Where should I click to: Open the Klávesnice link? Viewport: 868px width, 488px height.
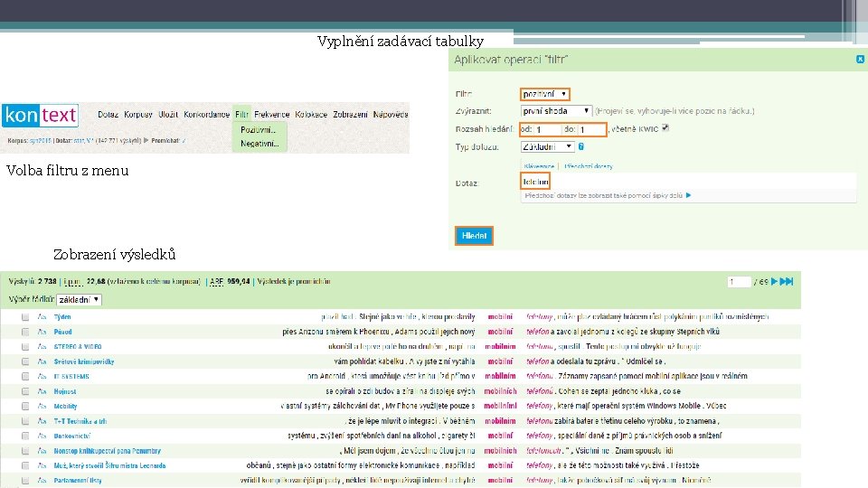539,166
